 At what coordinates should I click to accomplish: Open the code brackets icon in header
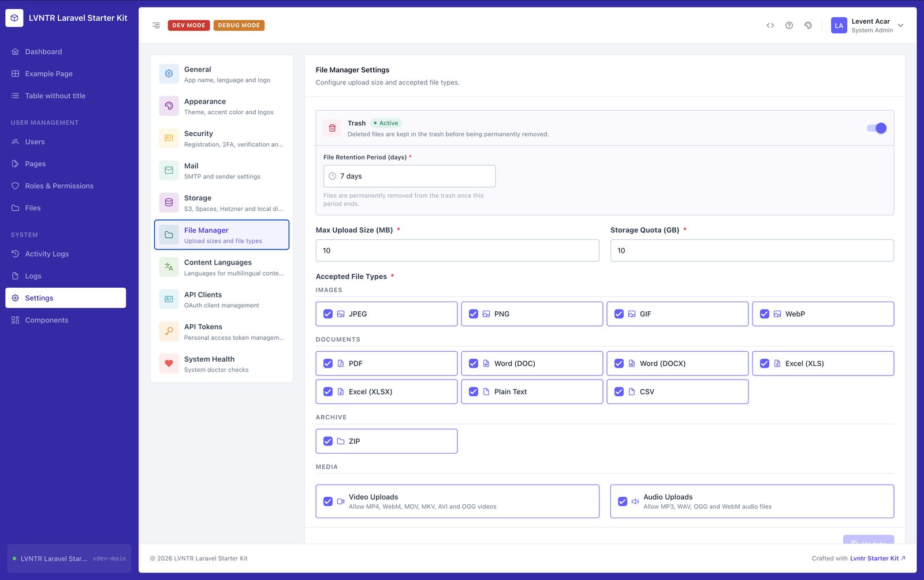tap(770, 25)
